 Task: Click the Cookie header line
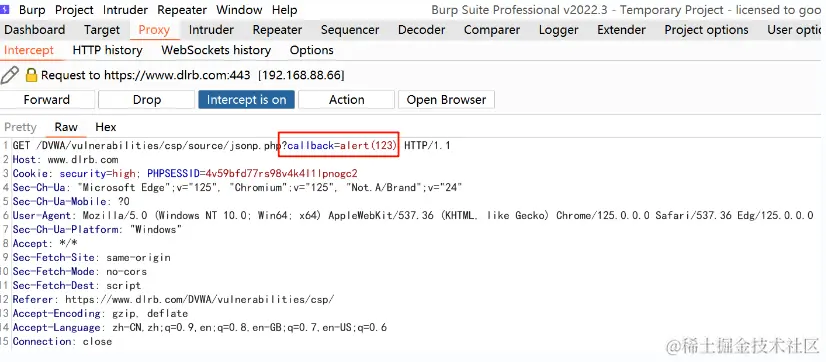(185, 173)
